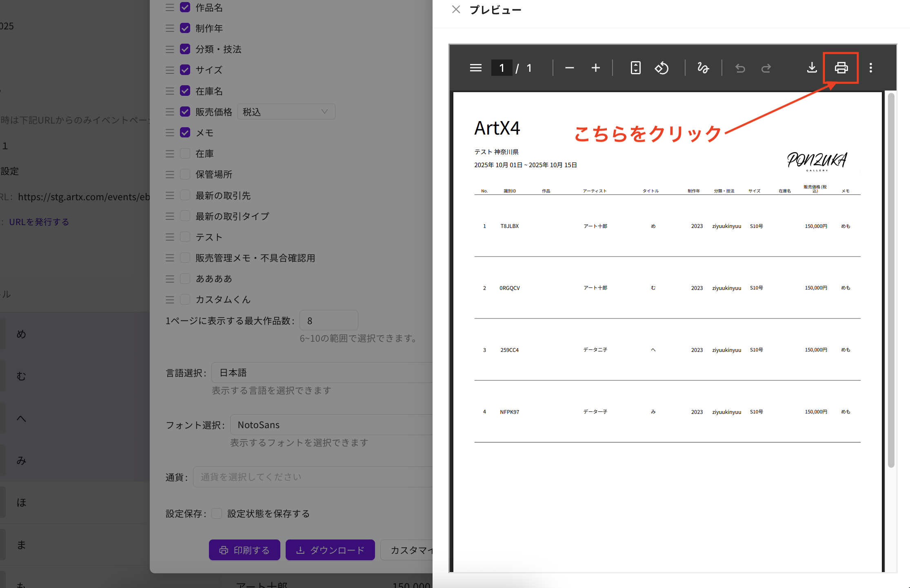Open the 税込 price dropdown
Viewport: 910px width, 588px height.
286,112
